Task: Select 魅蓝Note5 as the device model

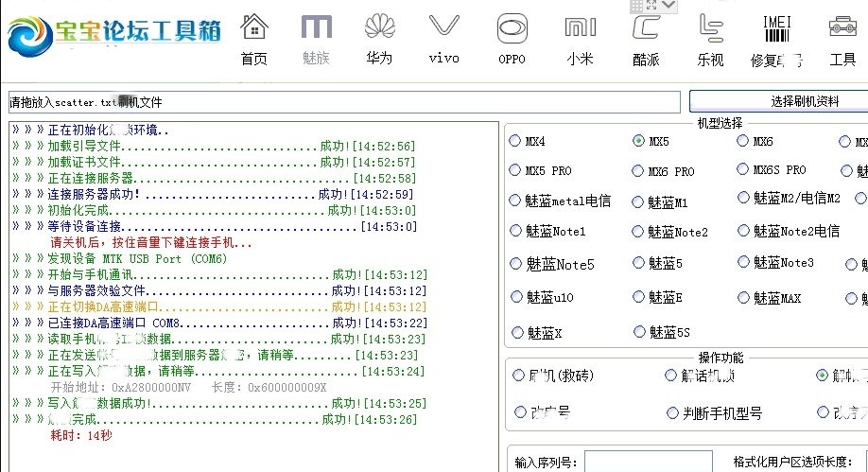Action: pos(516,264)
